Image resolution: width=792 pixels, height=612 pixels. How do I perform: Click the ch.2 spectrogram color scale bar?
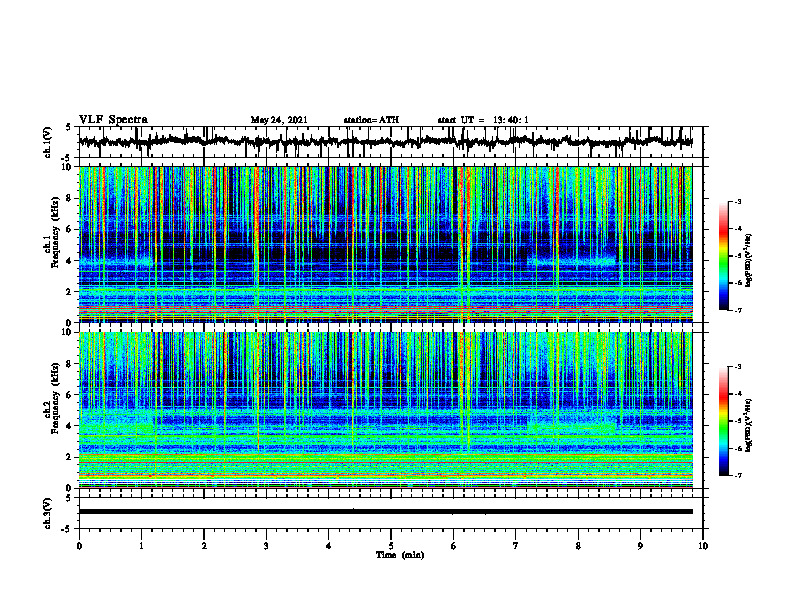click(723, 421)
